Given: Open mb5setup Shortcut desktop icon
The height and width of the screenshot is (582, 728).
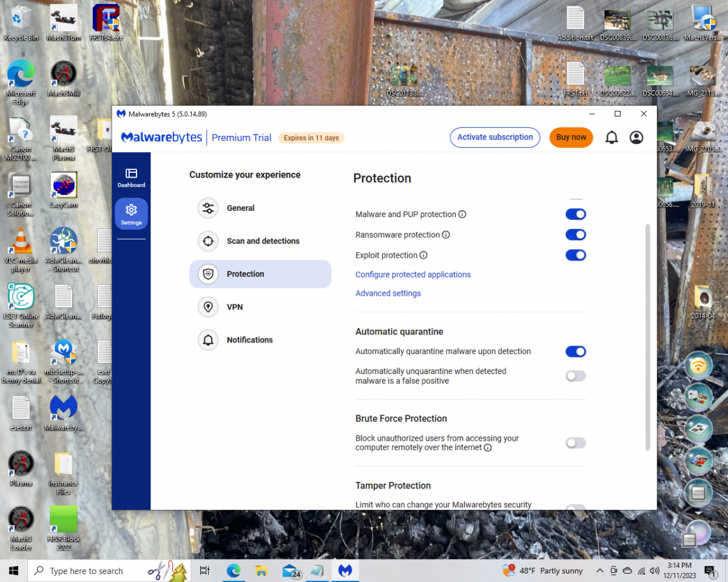Looking at the screenshot, I should [64, 361].
